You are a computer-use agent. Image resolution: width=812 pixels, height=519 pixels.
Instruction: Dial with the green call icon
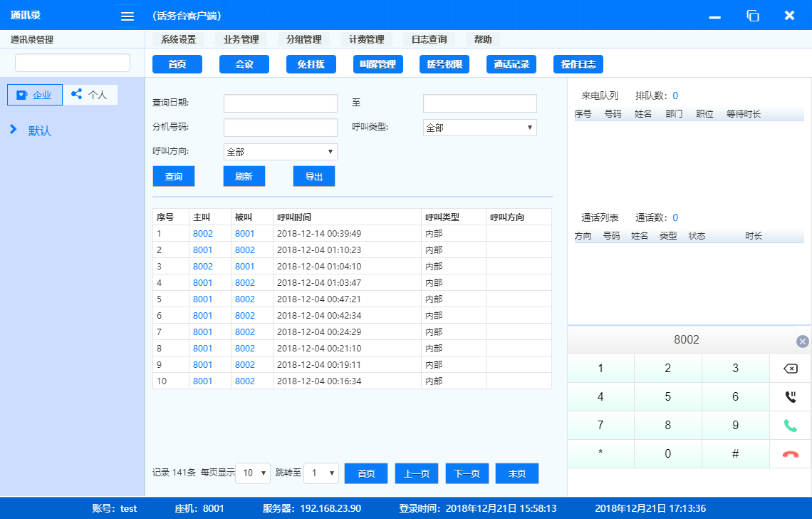pyautogui.click(x=790, y=426)
